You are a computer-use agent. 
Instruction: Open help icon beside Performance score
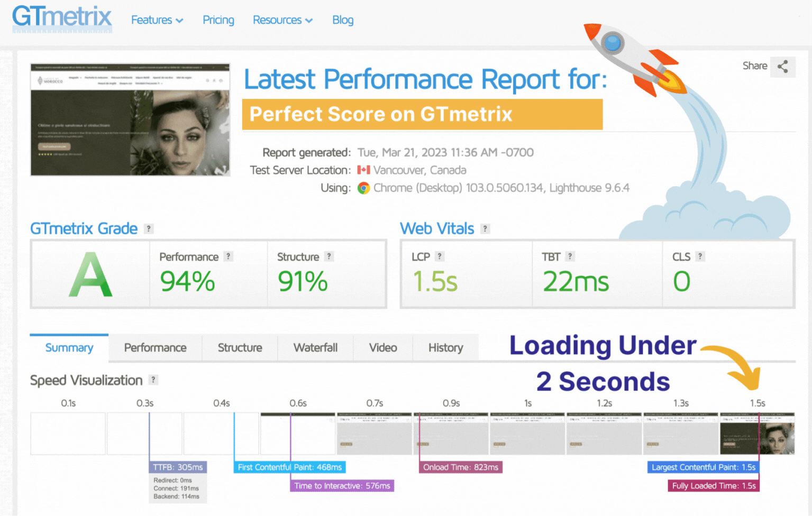228,256
